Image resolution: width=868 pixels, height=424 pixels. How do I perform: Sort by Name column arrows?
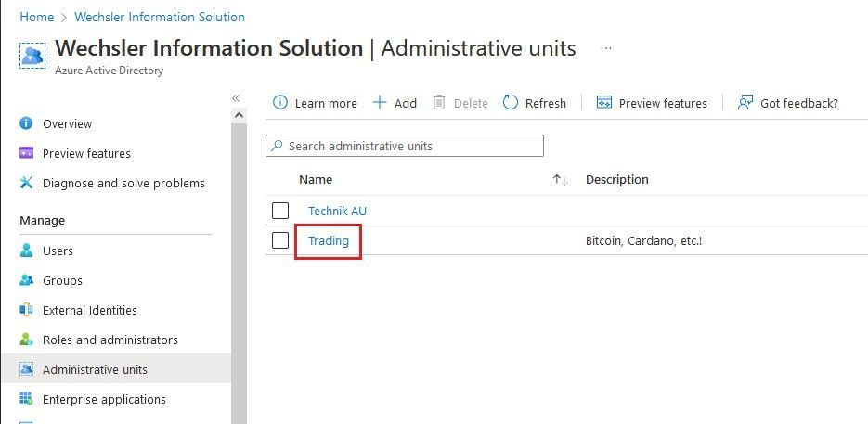(x=560, y=180)
